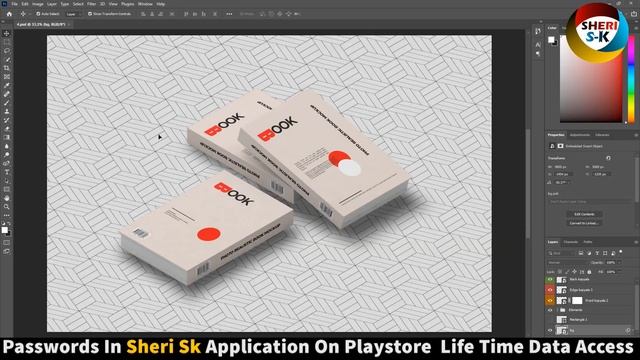Open the Window menu
This screenshot has height=360, width=640.
pyautogui.click(x=145, y=4)
